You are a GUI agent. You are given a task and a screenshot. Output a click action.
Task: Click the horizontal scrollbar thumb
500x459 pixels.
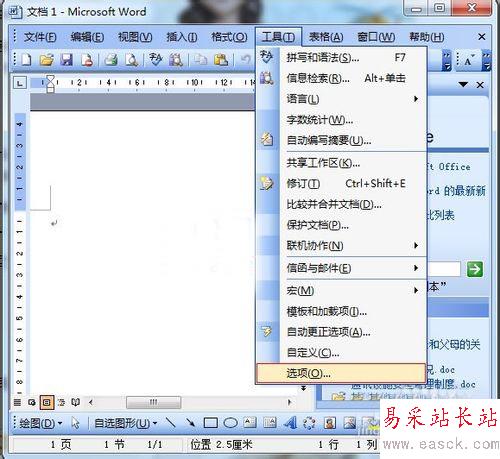tap(154, 402)
